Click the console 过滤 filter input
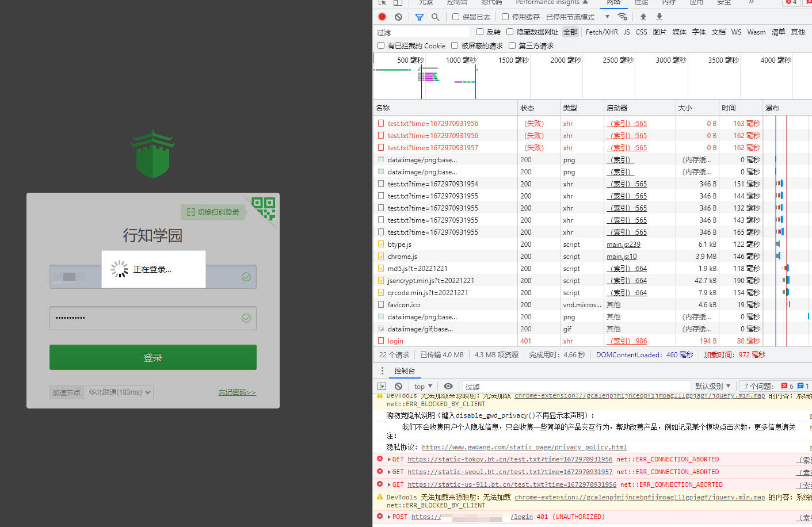Screen dimensions: 812x527 pyautogui.click(x=576, y=387)
